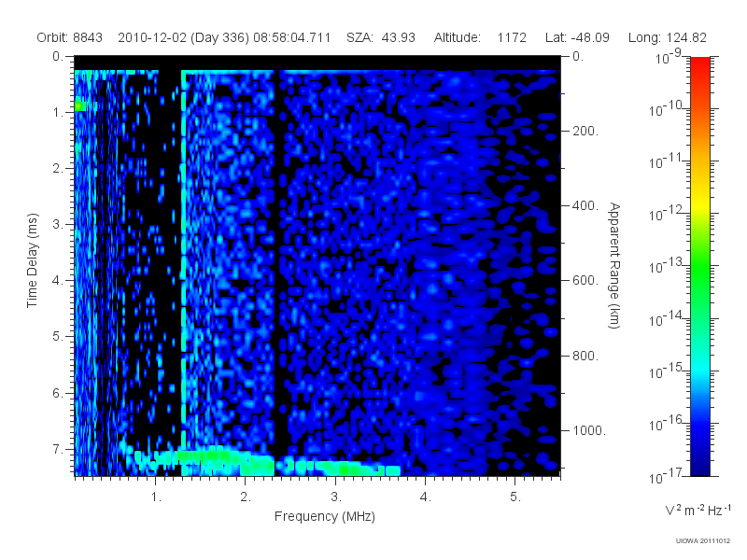Click the '10-9' top color scale label
This screenshot has width=747, height=560.
pos(668,57)
